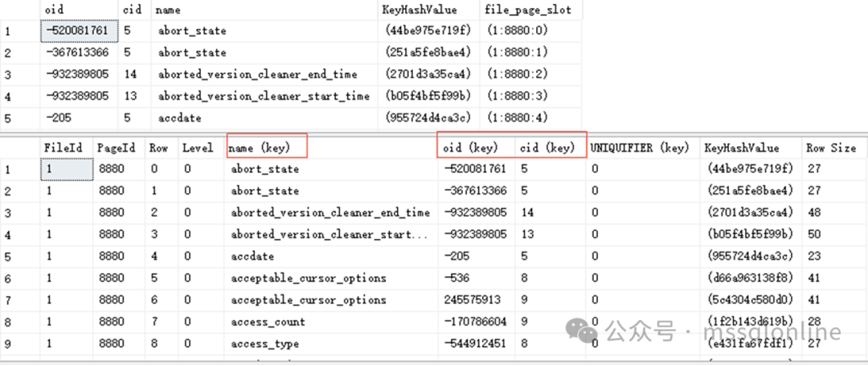The image size is (868, 366).
Task: Select the oid value 245575913 cell
Action: coord(471,300)
